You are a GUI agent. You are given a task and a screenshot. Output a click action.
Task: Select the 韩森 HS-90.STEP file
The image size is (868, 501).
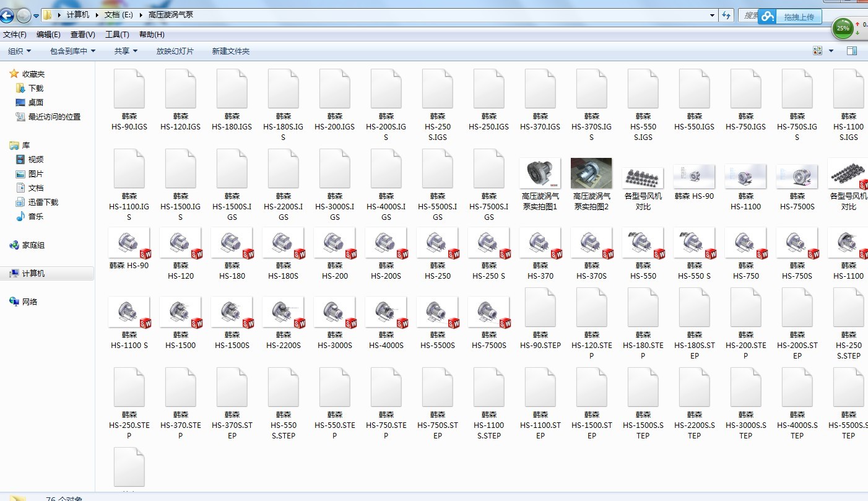tap(540, 319)
